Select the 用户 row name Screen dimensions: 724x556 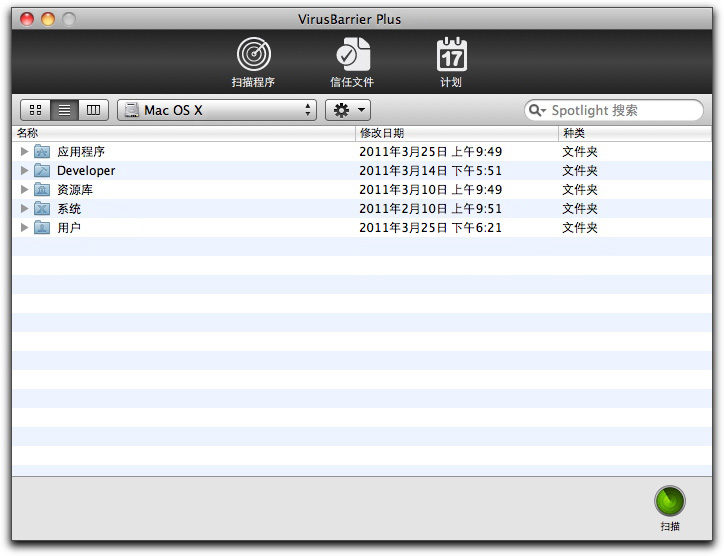pyautogui.click(x=69, y=227)
